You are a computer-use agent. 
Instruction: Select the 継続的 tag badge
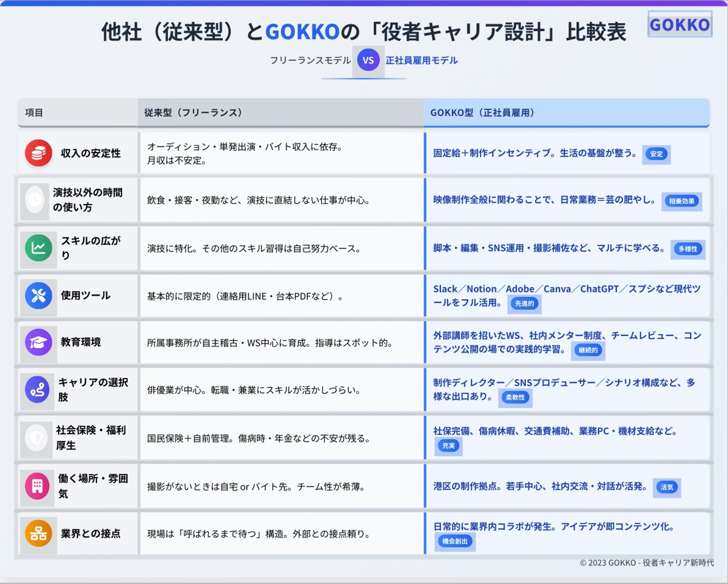click(x=588, y=350)
